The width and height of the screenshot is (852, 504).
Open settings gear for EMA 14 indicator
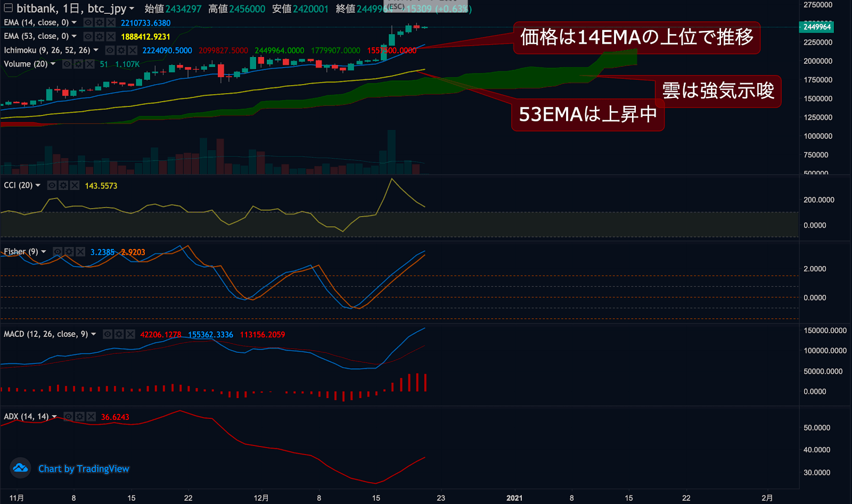100,22
